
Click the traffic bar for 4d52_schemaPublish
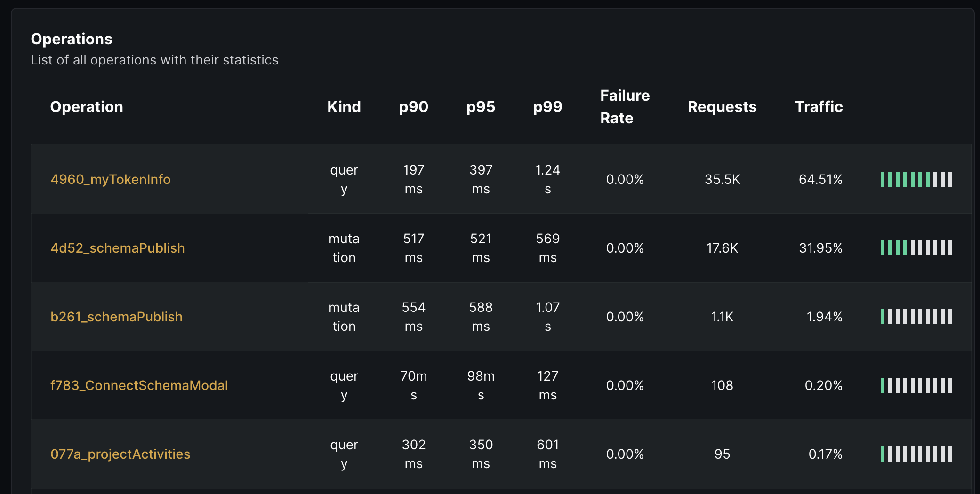point(916,248)
